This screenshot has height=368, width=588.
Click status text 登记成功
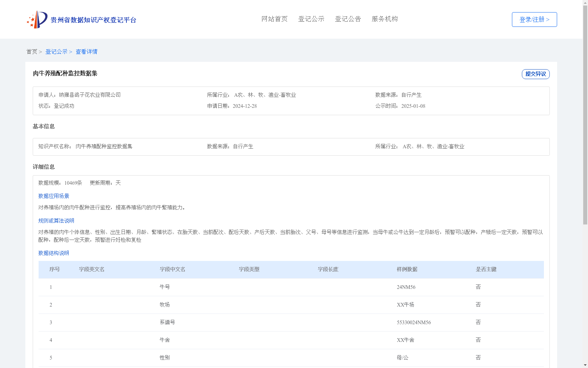pos(64,106)
